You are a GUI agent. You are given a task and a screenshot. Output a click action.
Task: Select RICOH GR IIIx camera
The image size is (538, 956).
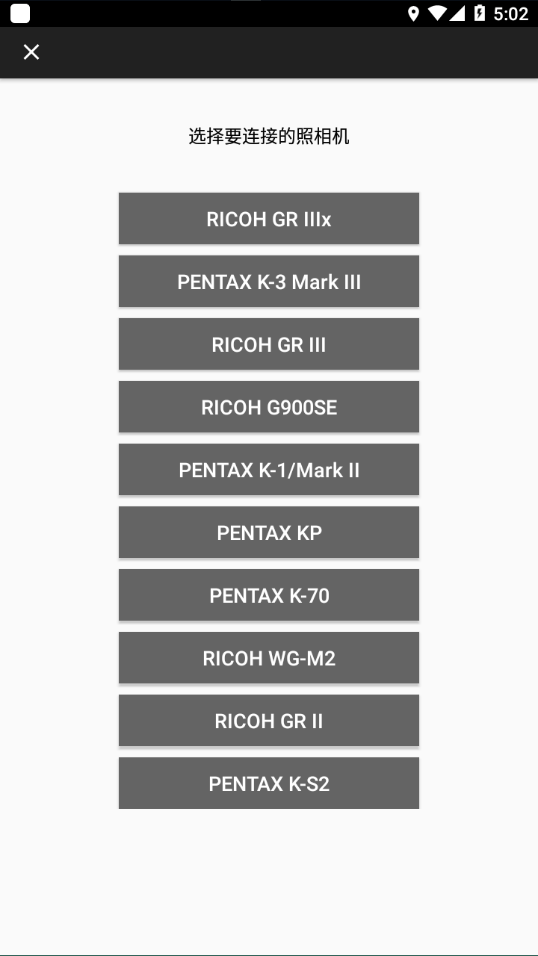(269, 219)
